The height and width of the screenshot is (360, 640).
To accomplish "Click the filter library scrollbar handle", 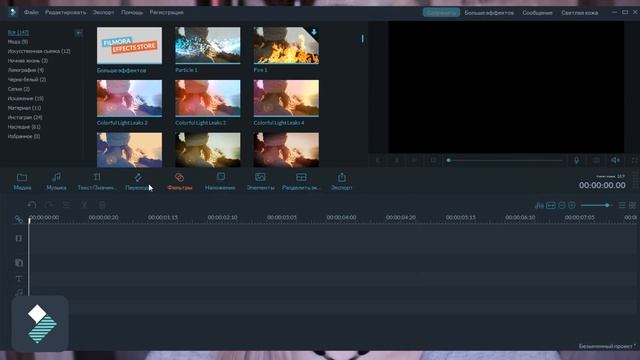I will (x=362, y=39).
